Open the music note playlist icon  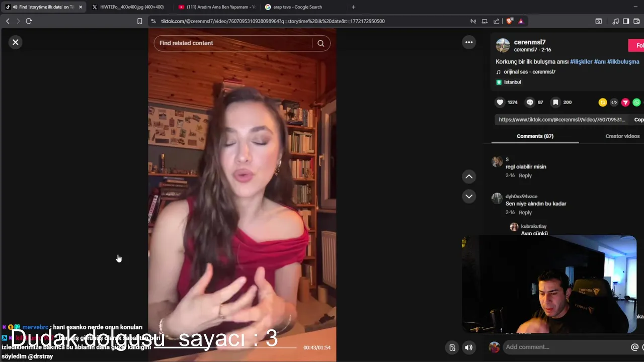click(615, 21)
